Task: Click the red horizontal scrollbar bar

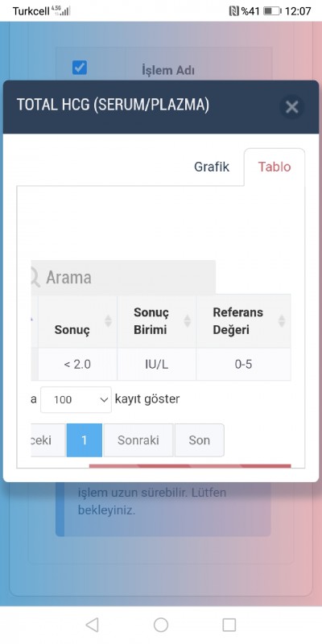Action: coord(190,466)
